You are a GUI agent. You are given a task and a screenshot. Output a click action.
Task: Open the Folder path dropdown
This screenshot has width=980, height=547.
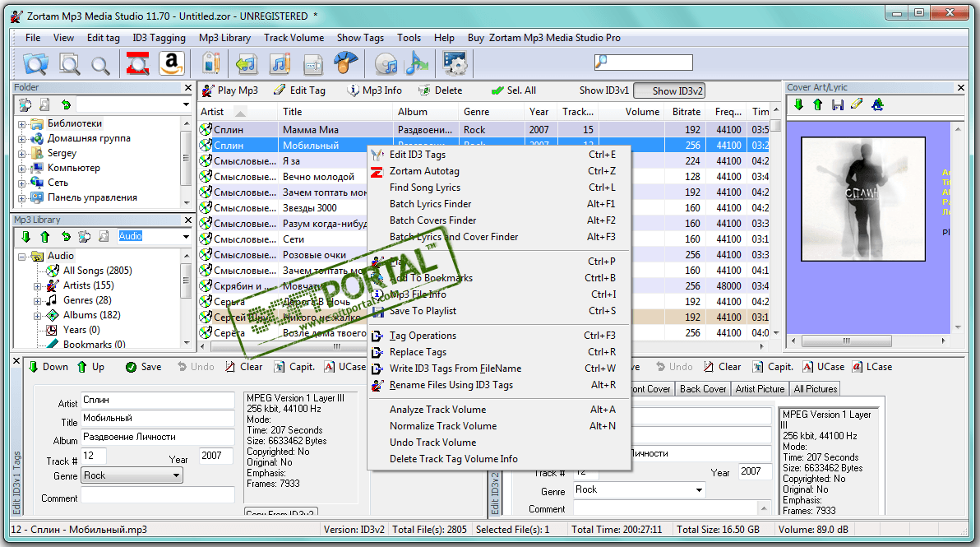[186, 104]
